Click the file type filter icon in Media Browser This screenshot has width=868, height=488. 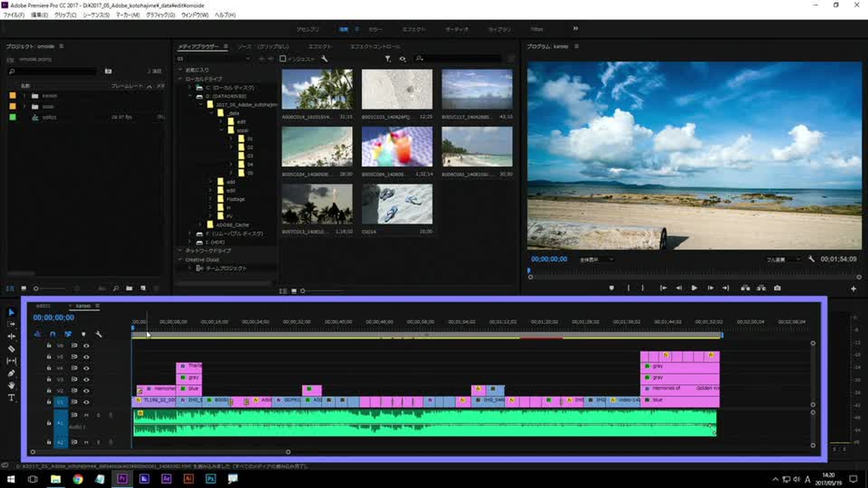pyautogui.click(x=387, y=59)
